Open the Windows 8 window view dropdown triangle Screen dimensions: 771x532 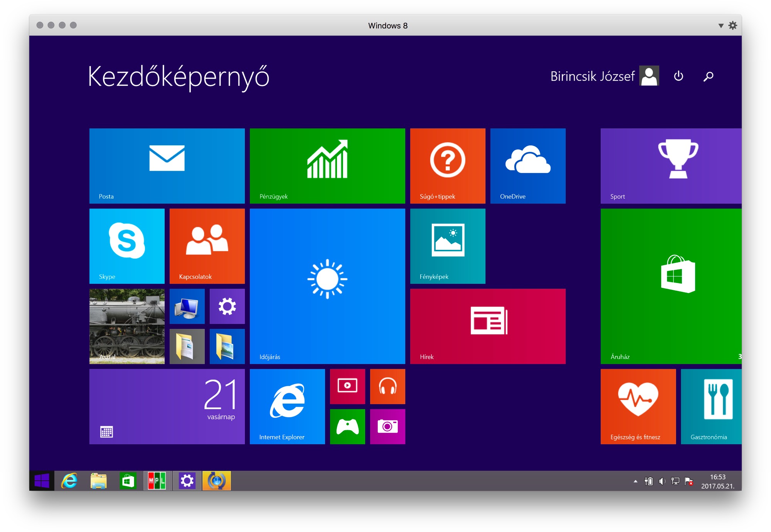(720, 26)
